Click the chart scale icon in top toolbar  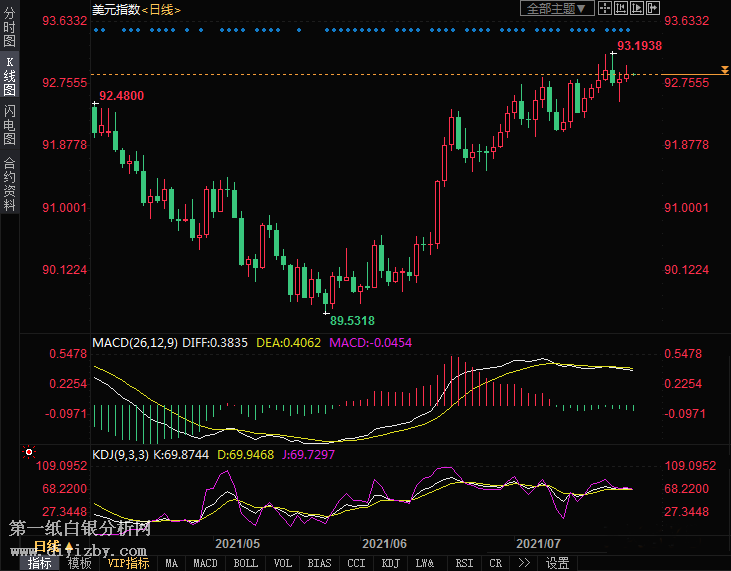click(622, 9)
